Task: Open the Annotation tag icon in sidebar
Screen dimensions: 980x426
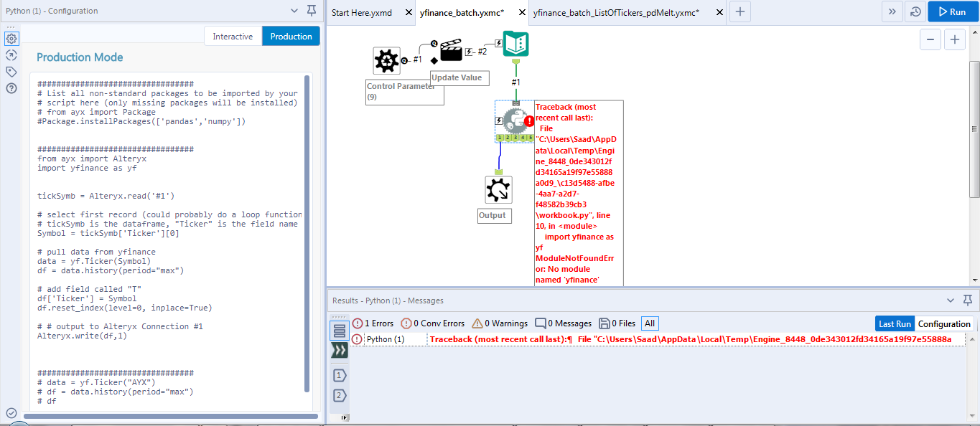Action: [11, 71]
